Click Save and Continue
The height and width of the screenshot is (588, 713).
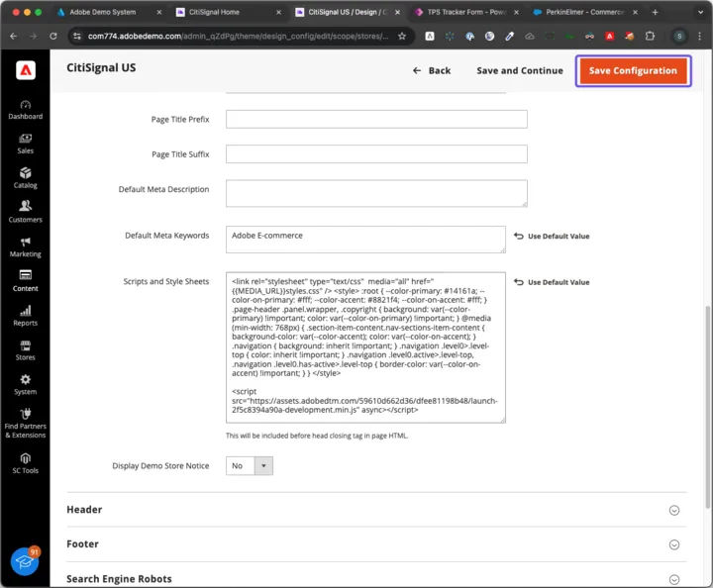point(520,71)
